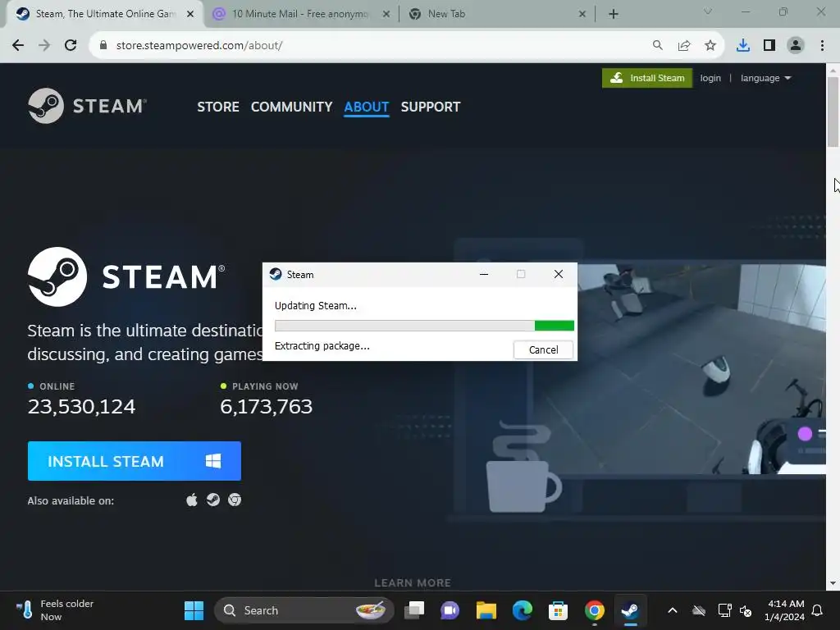Screen dimensions: 840x630
Task: Click the ONLINE count 23,530,124
Action: click(x=81, y=407)
